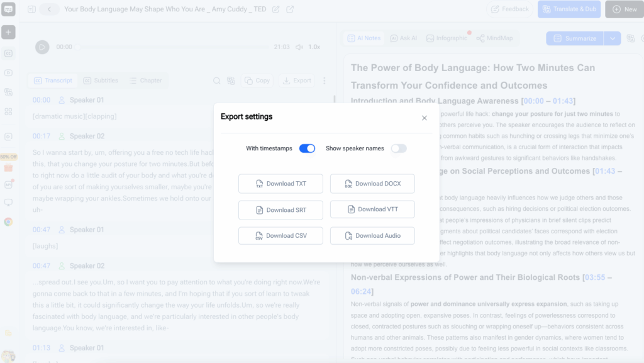Click the CC captions icon in sidebar
Viewport: 644px width, 363px height.
coord(8,53)
